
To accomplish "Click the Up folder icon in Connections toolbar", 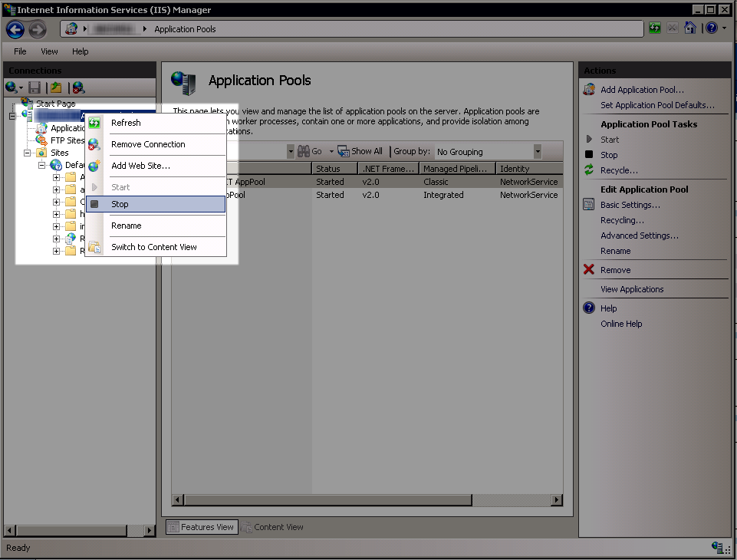I will coord(57,87).
